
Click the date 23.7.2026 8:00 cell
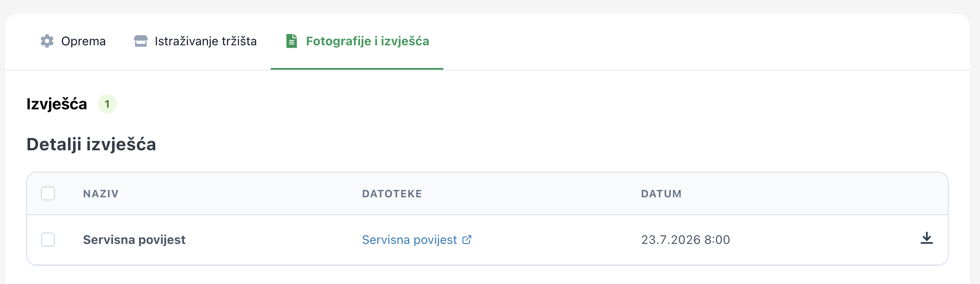(686, 240)
